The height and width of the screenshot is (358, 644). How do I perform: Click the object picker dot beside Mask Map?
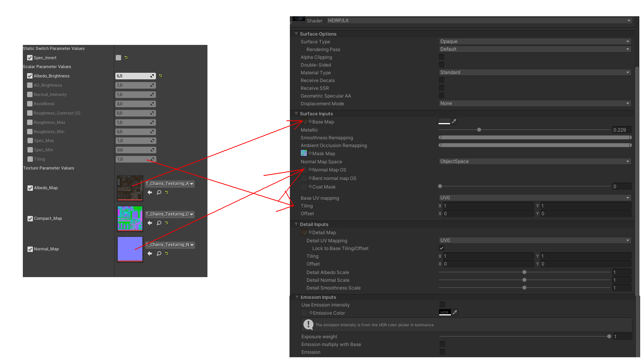pyautogui.click(x=310, y=153)
